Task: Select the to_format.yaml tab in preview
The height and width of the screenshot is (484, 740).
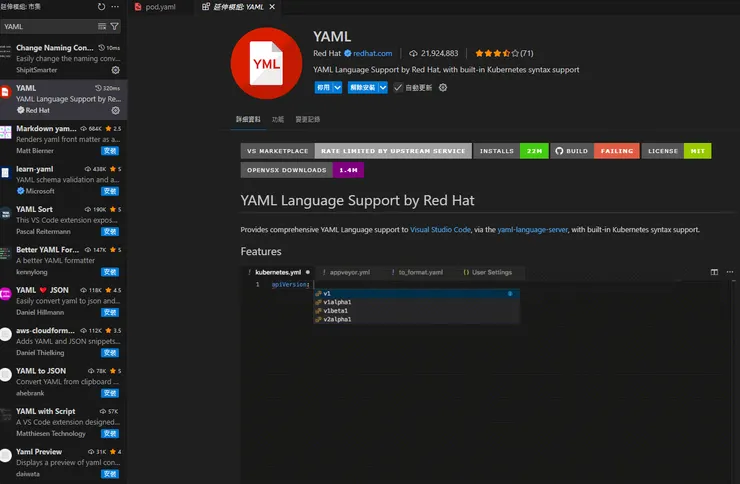Action: tap(420, 272)
